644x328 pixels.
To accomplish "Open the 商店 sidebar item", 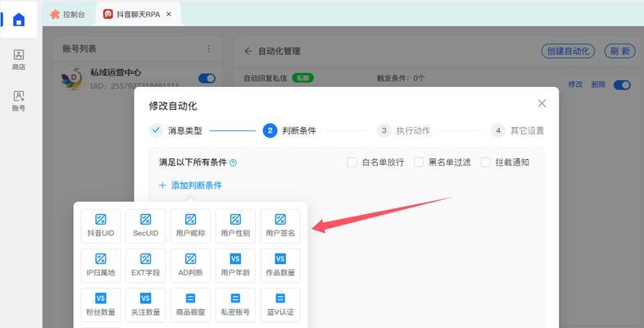I will coord(19,60).
